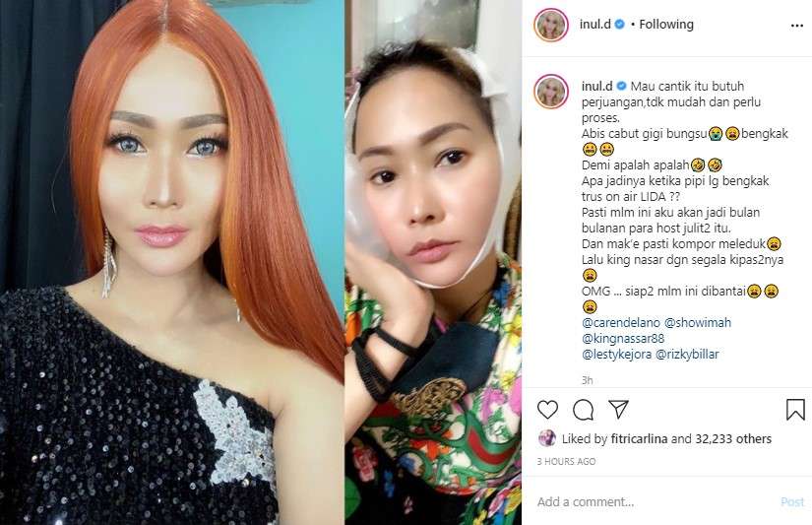The height and width of the screenshot is (525, 812).
Task: Click inul.d profile avatar in header
Action: coord(551,25)
